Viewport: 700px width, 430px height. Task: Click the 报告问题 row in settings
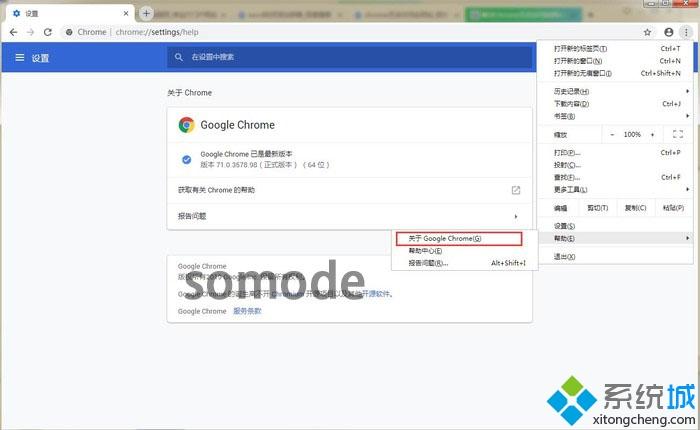350,217
